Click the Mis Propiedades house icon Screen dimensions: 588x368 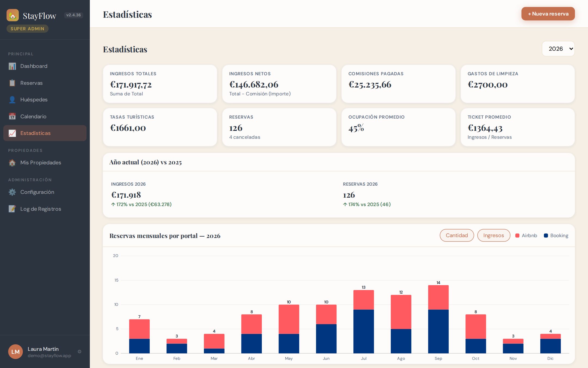coord(12,163)
